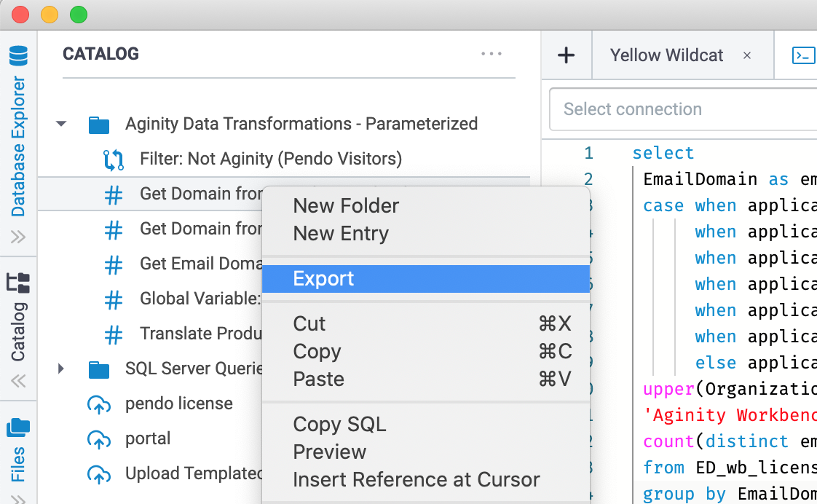
Task: Click the SQL Server Queries folder icon
Action: [x=98, y=369]
